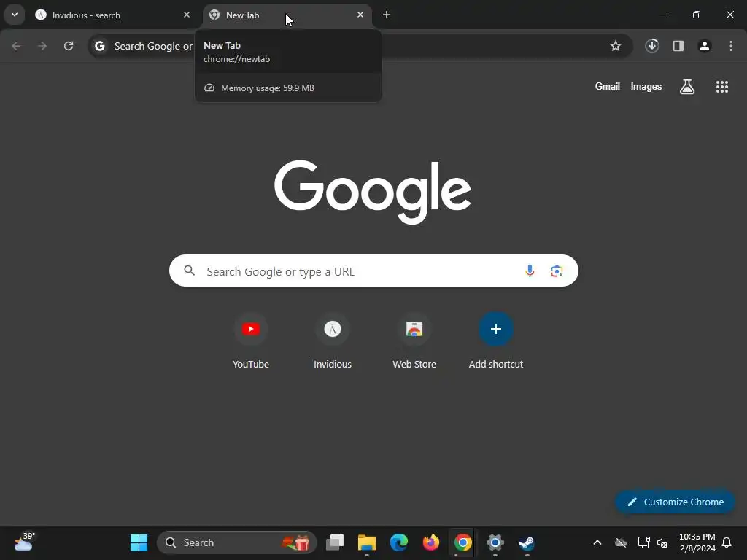Open File Explorer from the taskbar
Screen dimensions: 747x560
pyautogui.click(x=367, y=542)
